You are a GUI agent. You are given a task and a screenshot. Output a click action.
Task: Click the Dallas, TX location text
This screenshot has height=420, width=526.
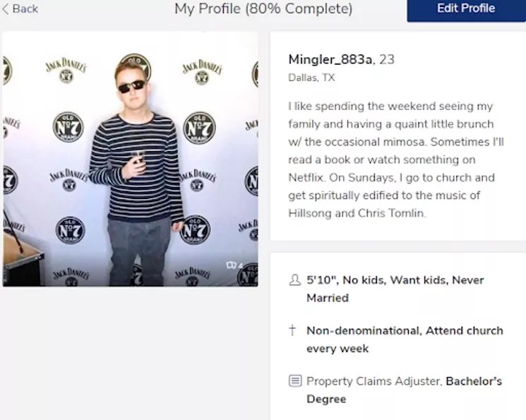click(311, 78)
